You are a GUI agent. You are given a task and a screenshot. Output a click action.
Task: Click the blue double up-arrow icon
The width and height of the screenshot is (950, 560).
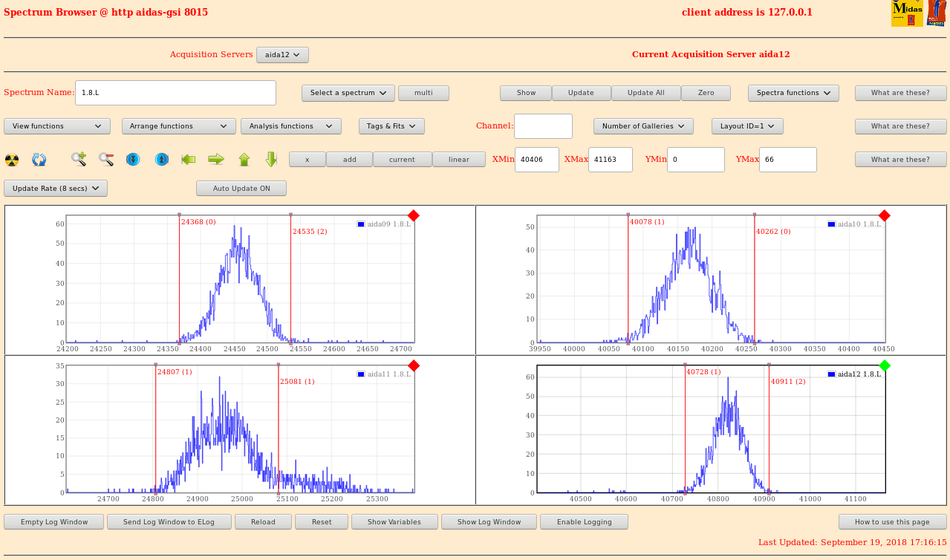point(160,159)
